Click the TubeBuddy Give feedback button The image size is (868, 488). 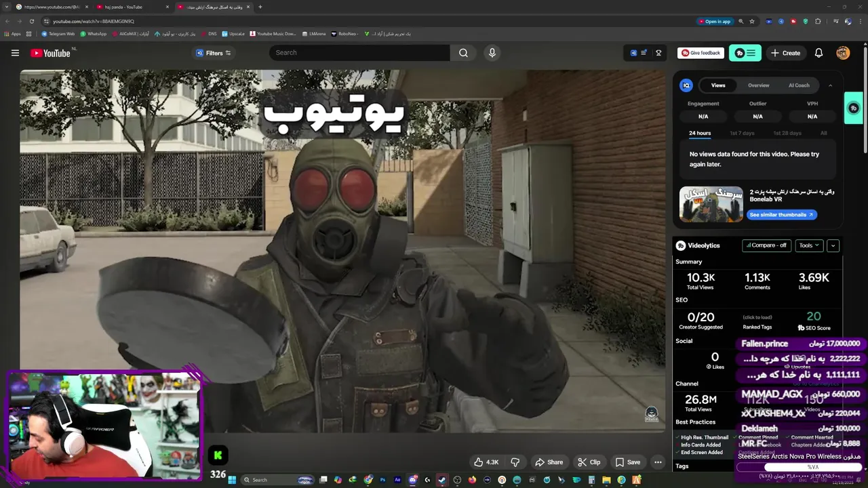click(x=701, y=53)
